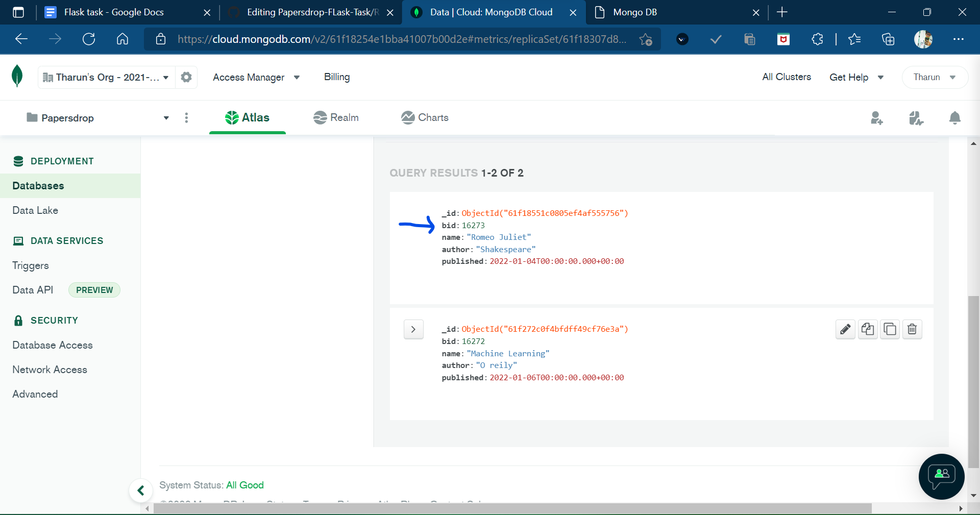View All Clusters
Viewport: 980px width, 515px height.
[x=786, y=77]
